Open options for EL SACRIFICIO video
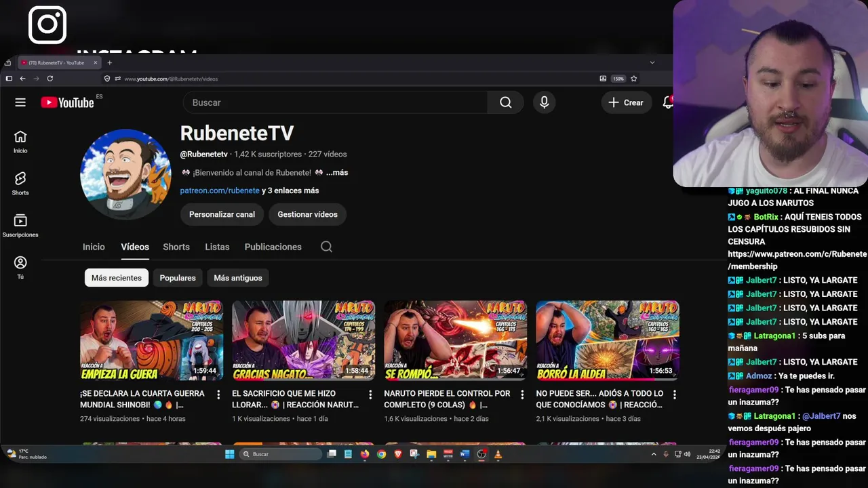The height and width of the screenshot is (488, 868). [370, 394]
